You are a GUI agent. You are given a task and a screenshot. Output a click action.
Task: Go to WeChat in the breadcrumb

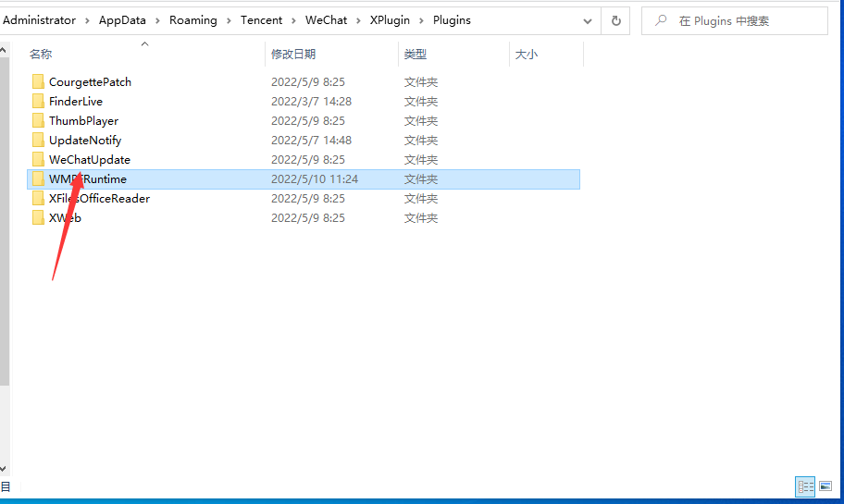[326, 20]
